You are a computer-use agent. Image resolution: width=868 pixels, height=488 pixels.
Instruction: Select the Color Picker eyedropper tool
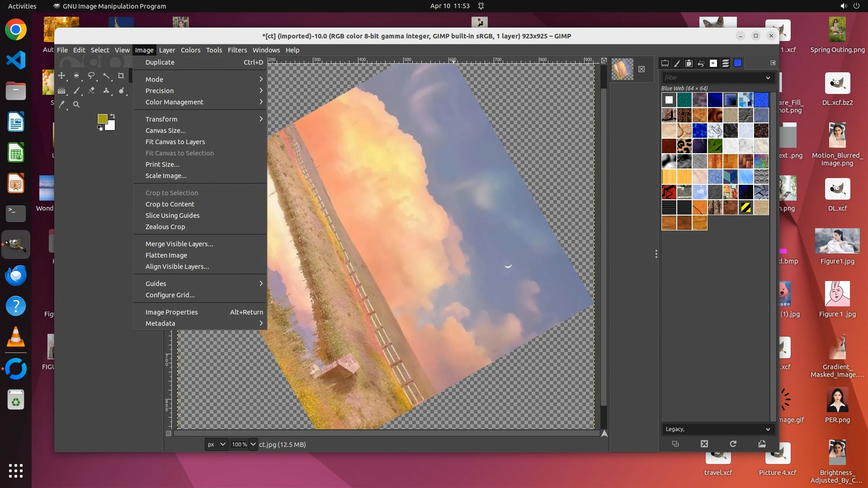pos(61,105)
